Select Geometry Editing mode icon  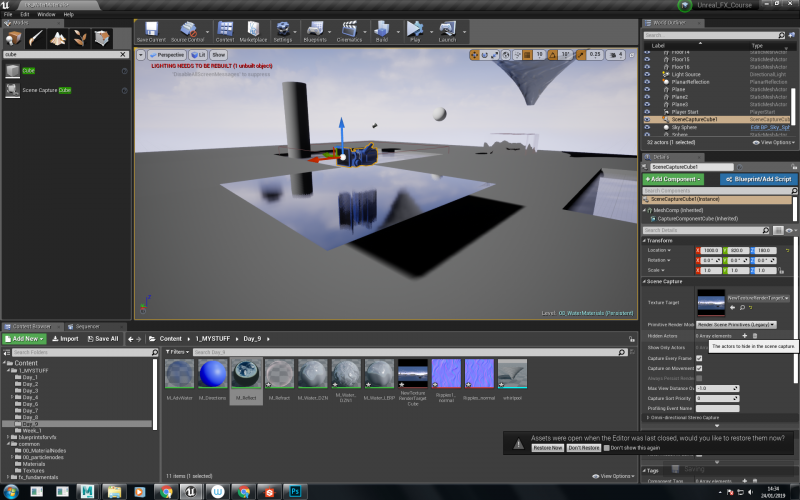[102, 38]
